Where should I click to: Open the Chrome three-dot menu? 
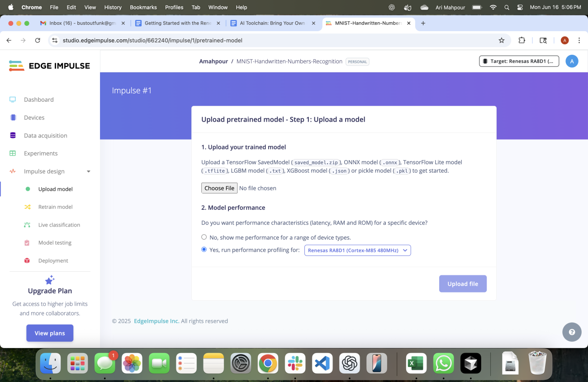point(579,40)
